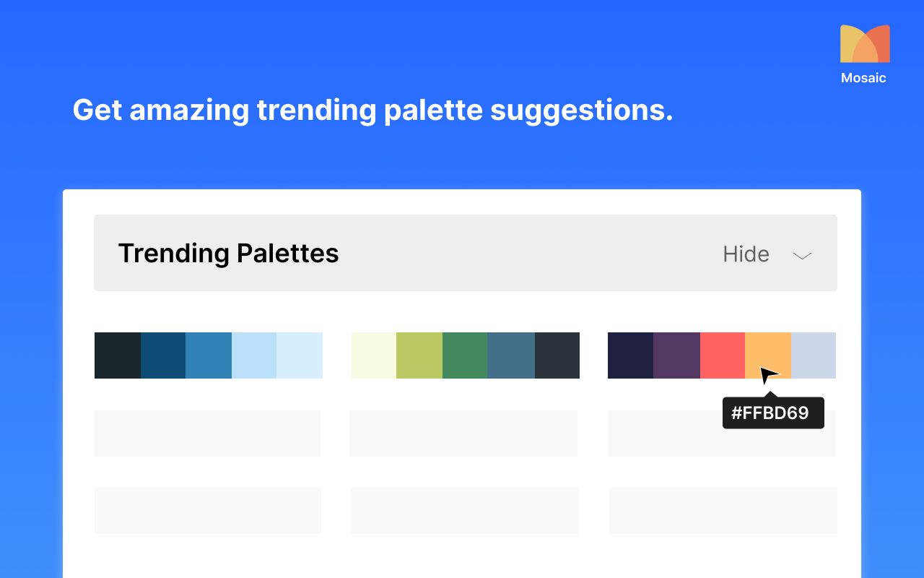
Task: Click the Trending Palettes header bar
Action: point(466,253)
